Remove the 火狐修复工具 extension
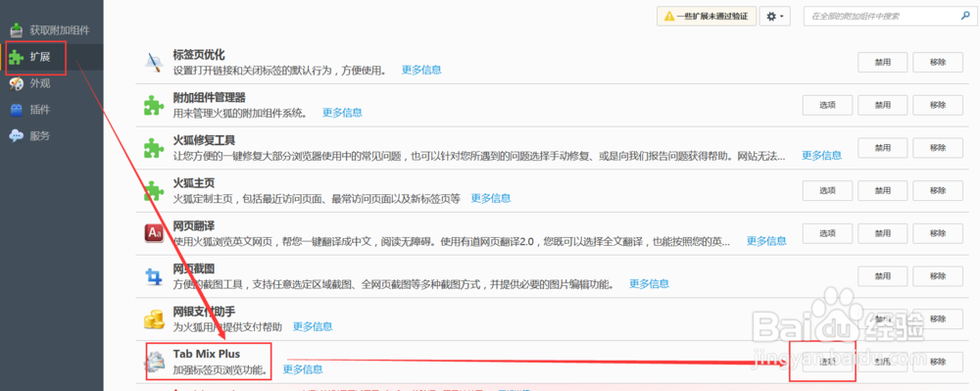The image size is (980, 391). tap(938, 148)
